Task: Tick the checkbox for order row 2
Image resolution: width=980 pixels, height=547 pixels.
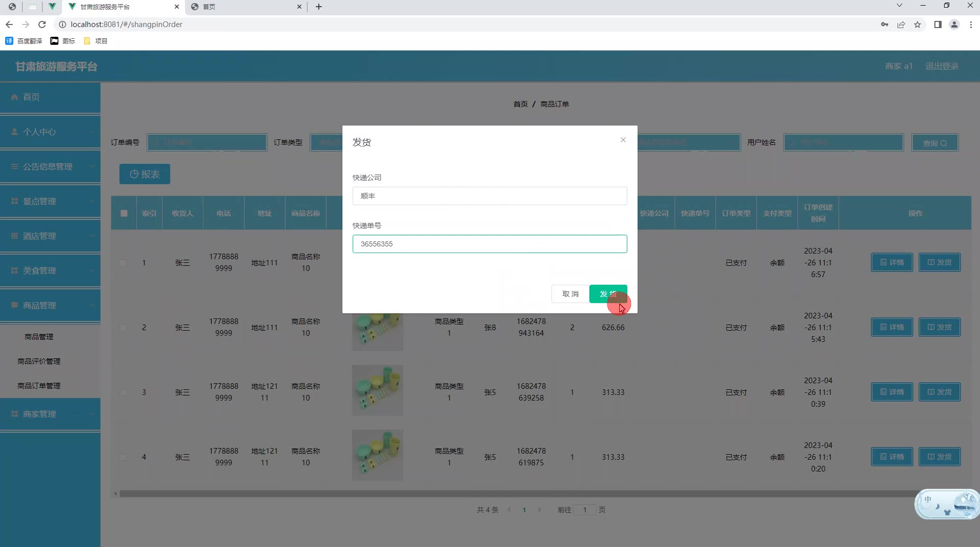Action: [123, 328]
